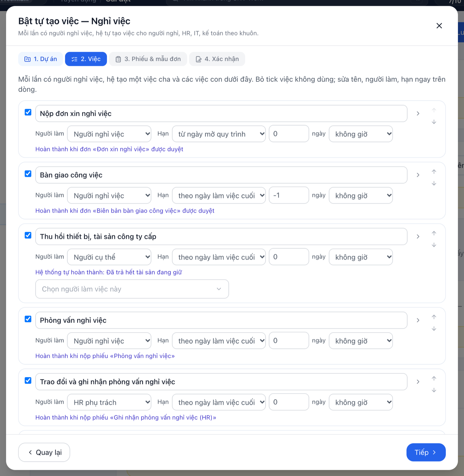Expand details of 'Nộp đơn xin nghỉ việc'
The height and width of the screenshot is (476, 464).
pos(418,113)
